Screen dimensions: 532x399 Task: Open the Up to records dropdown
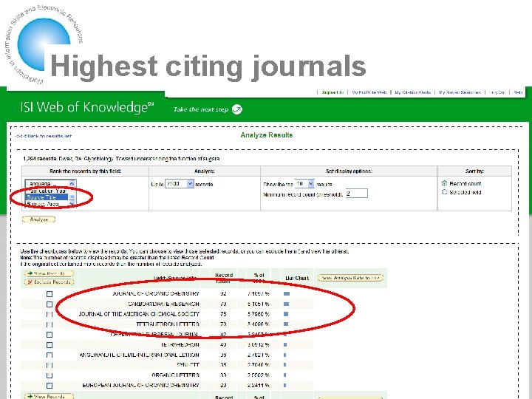pos(179,184)
